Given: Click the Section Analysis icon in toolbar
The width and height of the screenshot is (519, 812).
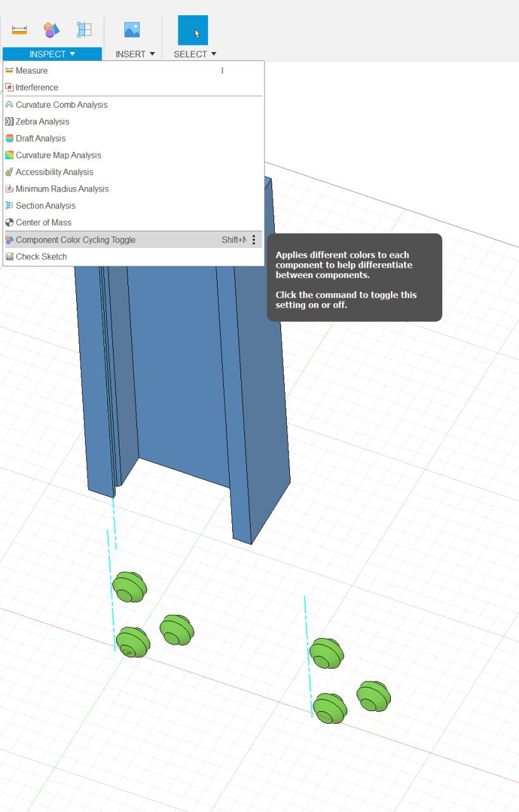Looking at the screenshot, I should click(x=84, y=30).
